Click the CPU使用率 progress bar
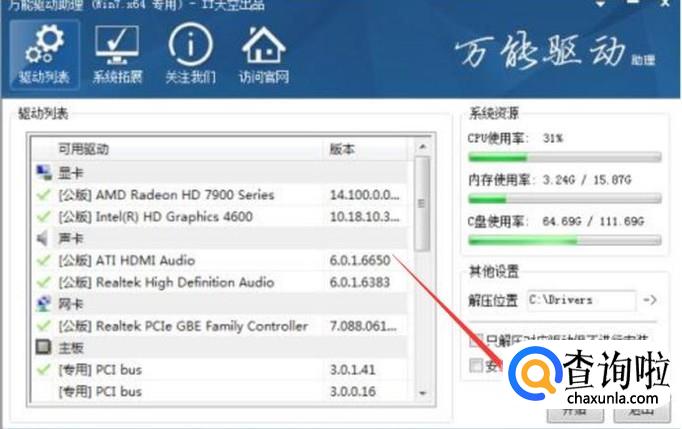This screenshot has width=682, height=429. (x=565, y=157)
